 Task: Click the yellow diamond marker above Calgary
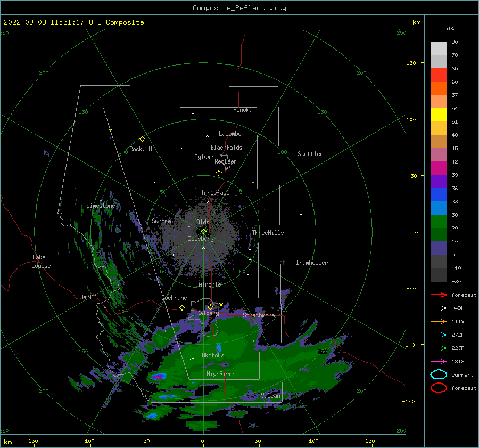(210, 307)
